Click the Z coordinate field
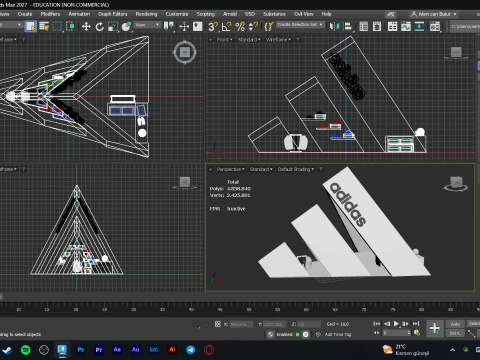Screen dimensions: 480x360 [x=309, y=324]
